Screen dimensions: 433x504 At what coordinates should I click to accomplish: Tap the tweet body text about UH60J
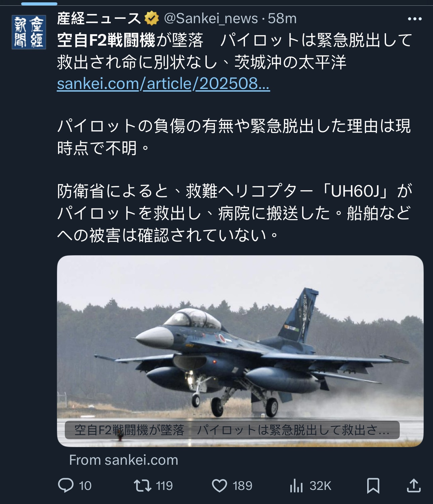pos(235,213)
